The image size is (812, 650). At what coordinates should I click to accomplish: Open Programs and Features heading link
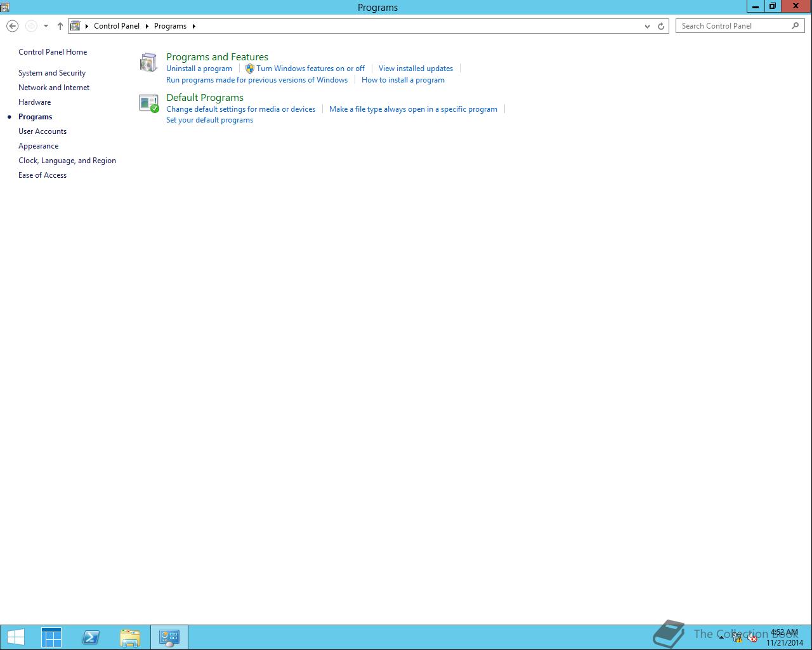(217, 57)
